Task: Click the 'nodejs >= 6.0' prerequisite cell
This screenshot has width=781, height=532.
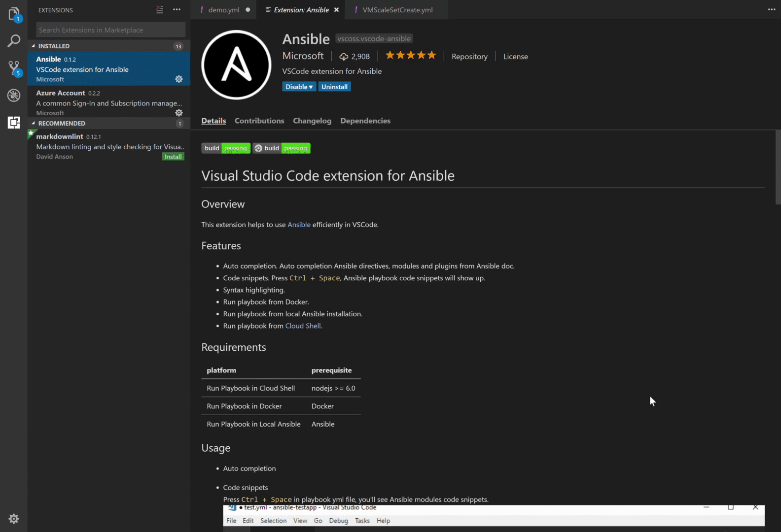Action: pyautogui.click(x=333, y=388)
